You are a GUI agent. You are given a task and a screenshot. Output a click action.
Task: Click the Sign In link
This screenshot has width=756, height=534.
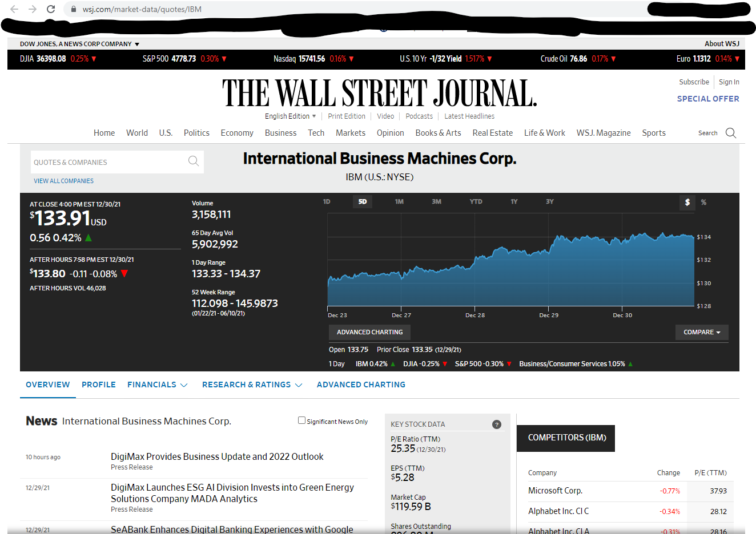coord(729,82)
